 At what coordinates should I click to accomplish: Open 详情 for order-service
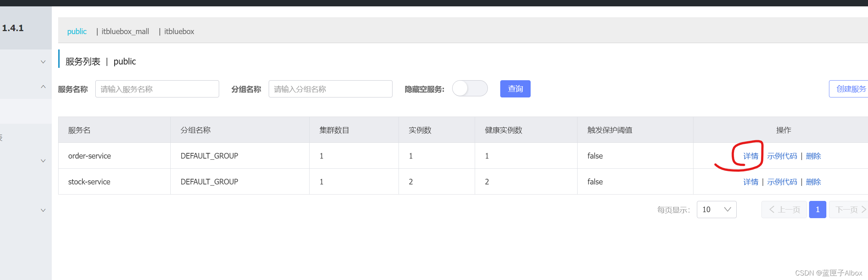pos(751,156)
